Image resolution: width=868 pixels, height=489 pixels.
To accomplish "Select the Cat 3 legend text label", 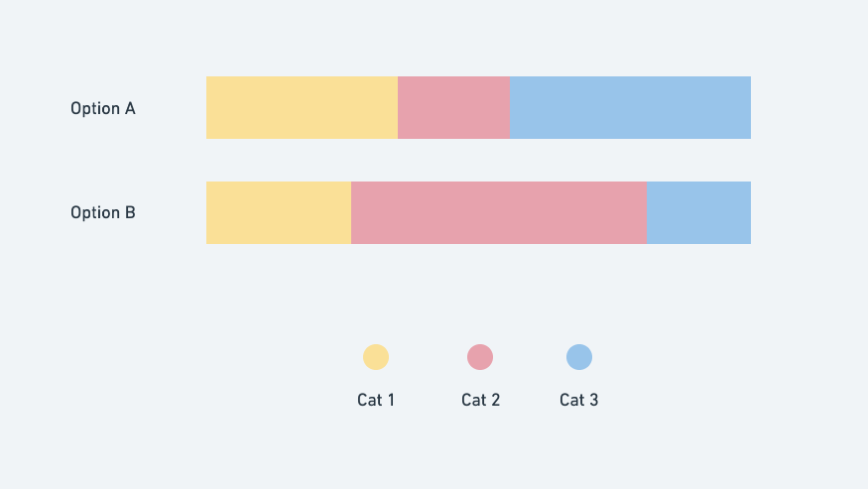I will [x=579, y=400].
